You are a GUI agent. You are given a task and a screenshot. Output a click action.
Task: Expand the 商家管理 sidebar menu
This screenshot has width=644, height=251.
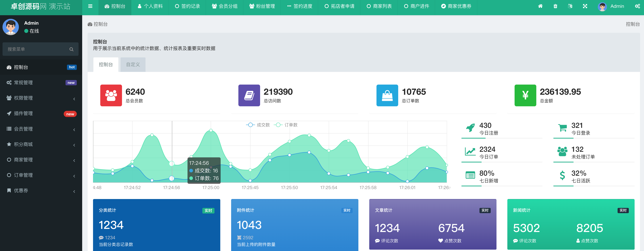[x=41, y=160]
